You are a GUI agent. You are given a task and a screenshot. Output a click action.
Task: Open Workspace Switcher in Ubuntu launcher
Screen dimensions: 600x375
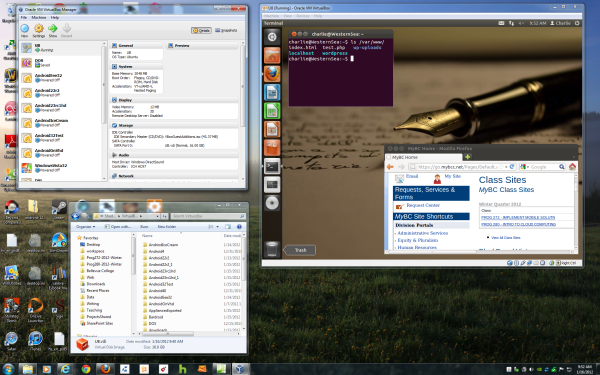(x=272, y=184)
